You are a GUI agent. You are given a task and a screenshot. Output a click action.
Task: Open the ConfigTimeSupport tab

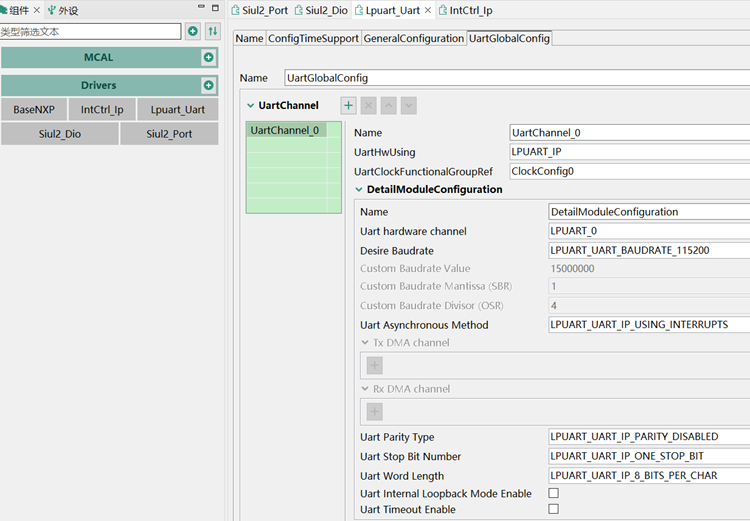tap(313, 38)
